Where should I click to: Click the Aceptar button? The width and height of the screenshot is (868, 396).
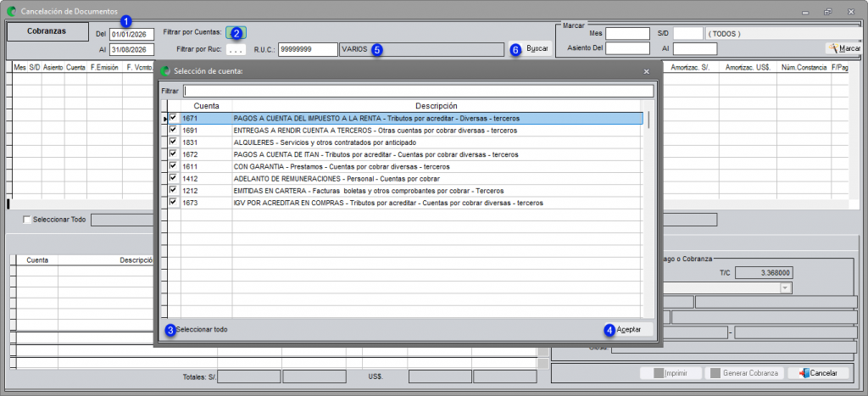click(629, 330)
